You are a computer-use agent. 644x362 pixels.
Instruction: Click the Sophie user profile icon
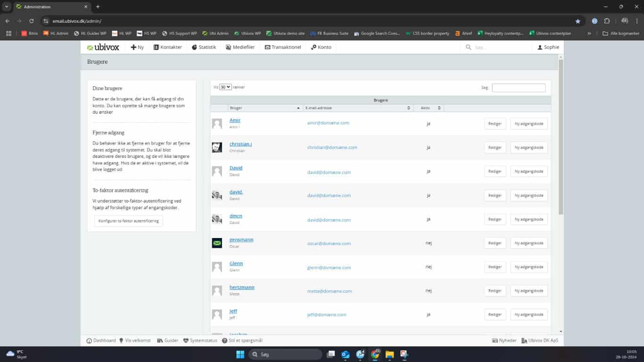click(x=540, y=47)
